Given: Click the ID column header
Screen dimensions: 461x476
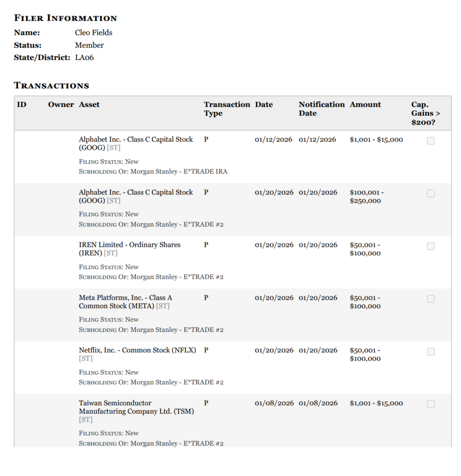Looking at the screenshot, I should (x=22, y=105).
